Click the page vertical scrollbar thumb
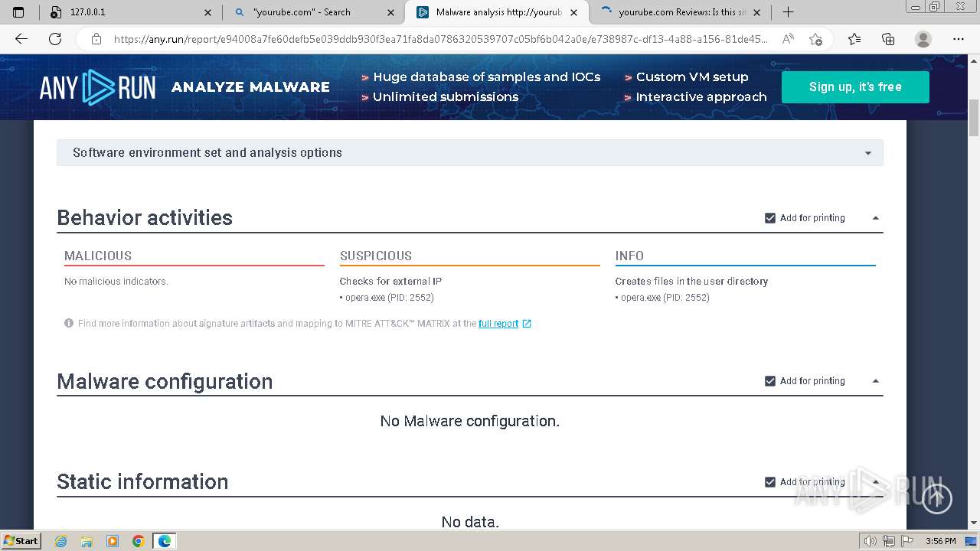Viewport: 980px width, 551px height. [x=974, y=117]
